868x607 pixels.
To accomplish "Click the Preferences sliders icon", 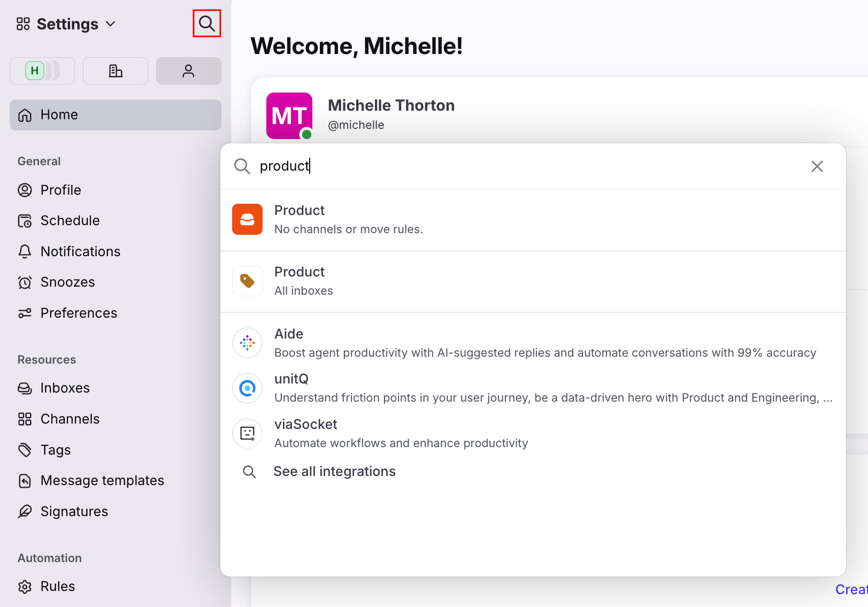I will pyautogui.click(x=25, y=313).
